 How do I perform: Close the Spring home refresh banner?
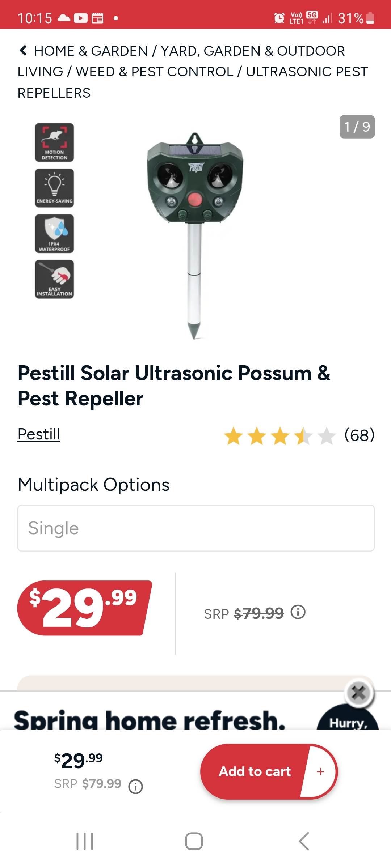[x=358, y=693]
